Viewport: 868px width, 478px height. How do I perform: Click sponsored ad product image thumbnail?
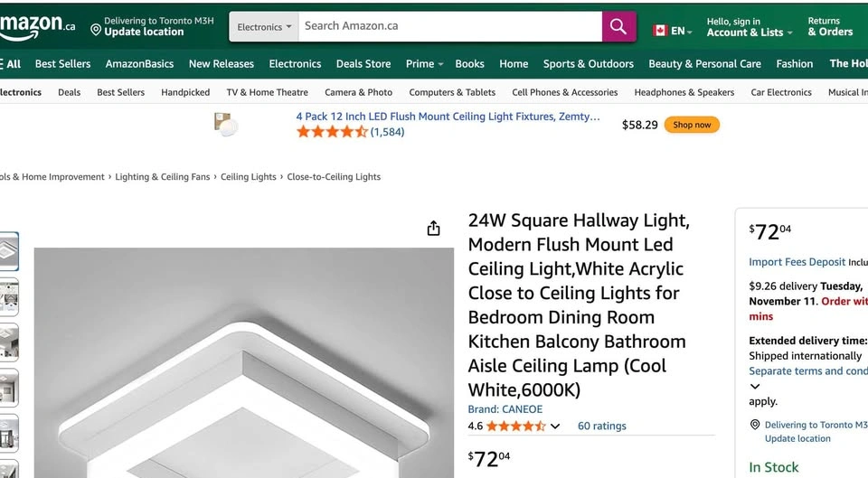(226, 124)
